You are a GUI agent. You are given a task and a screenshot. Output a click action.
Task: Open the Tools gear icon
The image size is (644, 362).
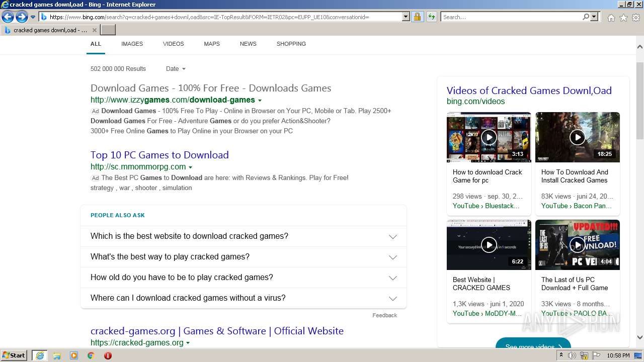636,18
